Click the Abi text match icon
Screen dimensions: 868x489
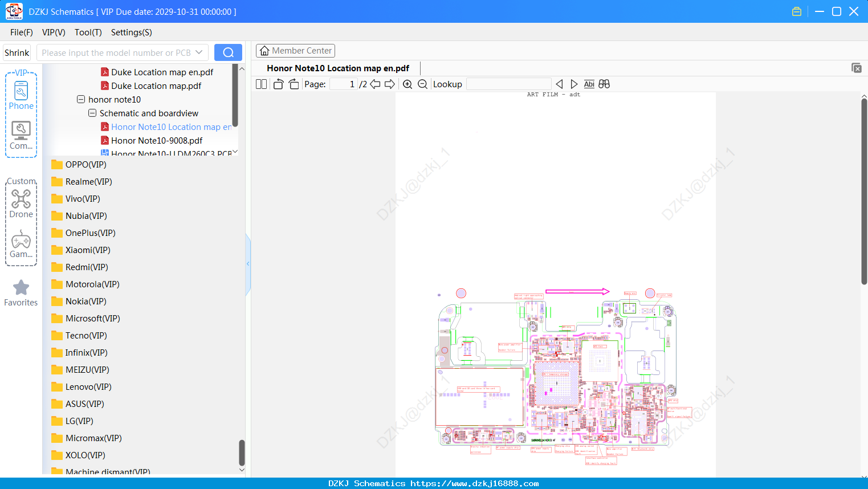tap(589, 84)
